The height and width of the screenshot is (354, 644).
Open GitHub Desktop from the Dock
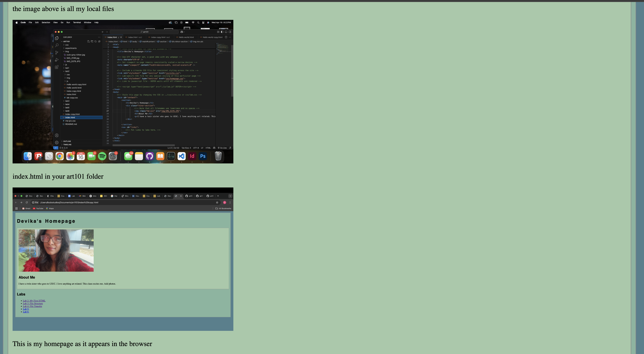coord(149,156)
